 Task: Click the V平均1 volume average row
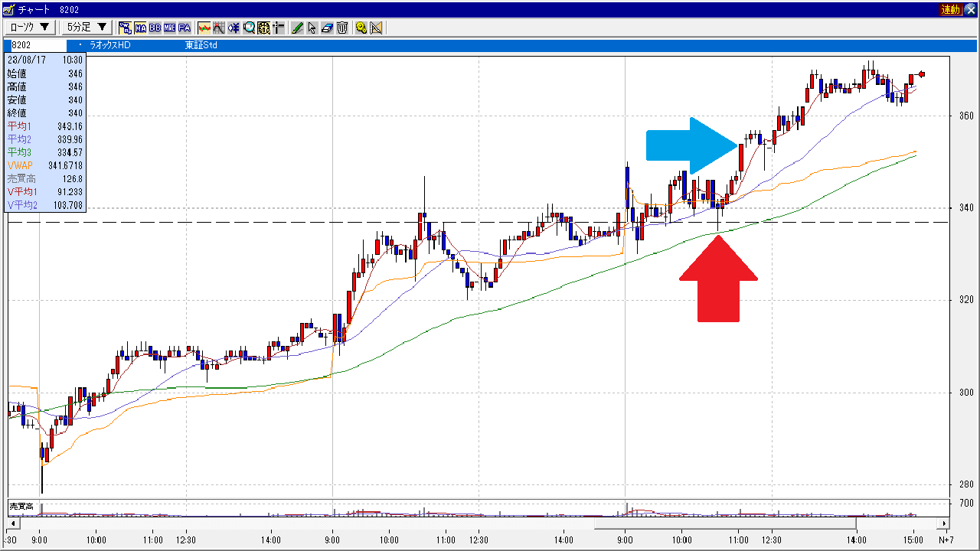(x=45, y=191)
